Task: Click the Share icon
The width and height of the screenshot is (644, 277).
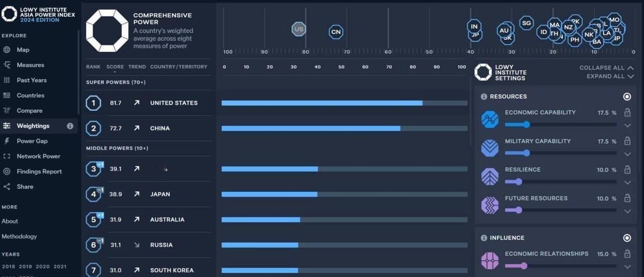Action: tap(7, 187)
